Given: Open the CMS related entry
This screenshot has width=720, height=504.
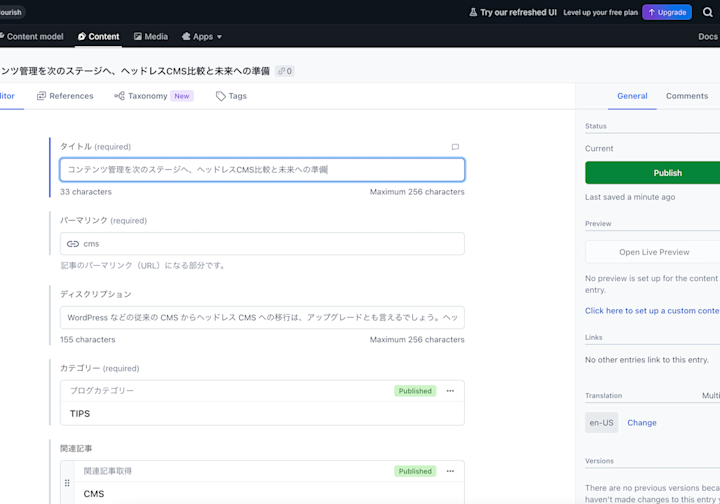Looking at the screenshot, I should (x=269, y=494).
